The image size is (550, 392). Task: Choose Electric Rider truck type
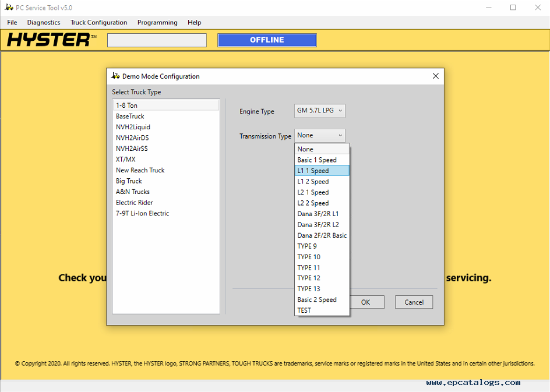click(x=134, y=203)
